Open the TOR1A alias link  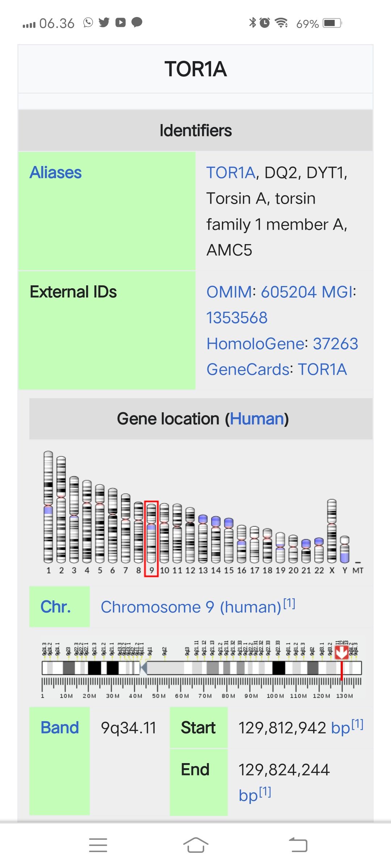(x=231, y=173)
